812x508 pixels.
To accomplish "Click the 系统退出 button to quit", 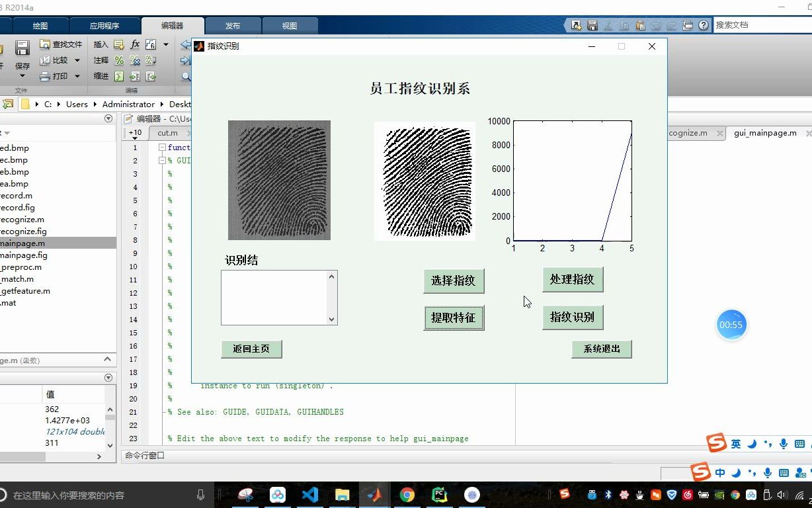I will click(x=601, y=349).
